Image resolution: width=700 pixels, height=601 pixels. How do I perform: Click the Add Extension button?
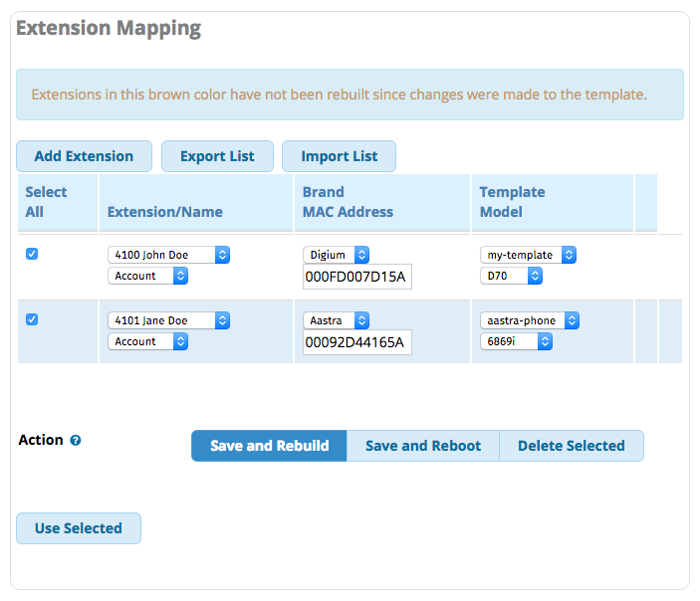[x=84, y=156]
